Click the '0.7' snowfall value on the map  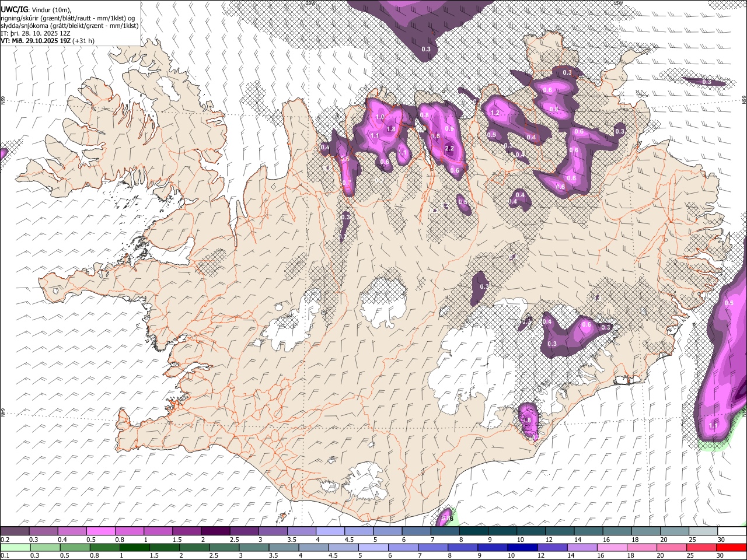(x=347, y=183)
